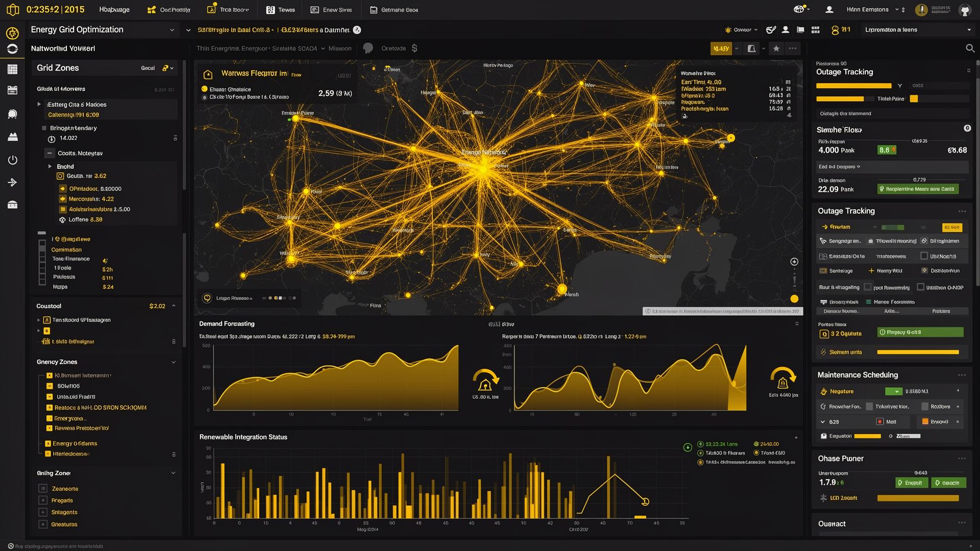Open the chat bubble icon in the sidebar
This screenshot has height=551, width=980.
[13, 114]
